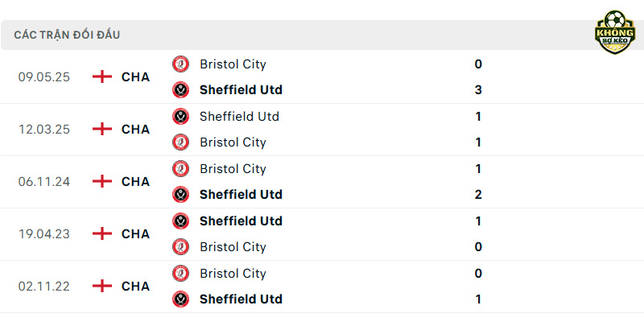This screenshot has height=322, width=644.
Task: Click Bristol City crest in 02.11.22 match
Action: click(180, 273)
